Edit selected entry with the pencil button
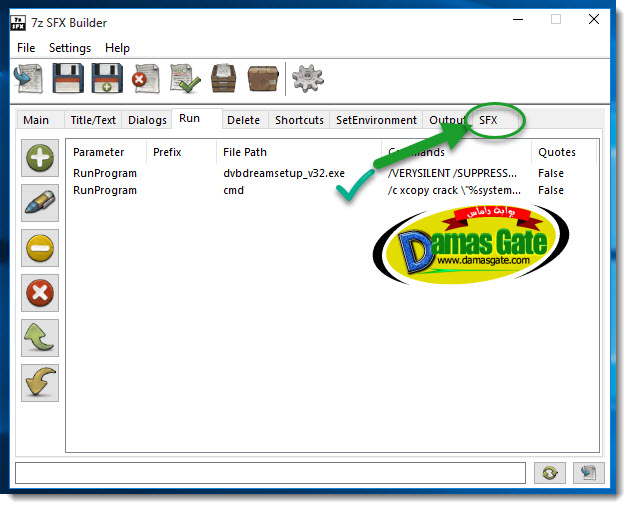The height and width of the screenshot is (509, 631). click(40, 203)
